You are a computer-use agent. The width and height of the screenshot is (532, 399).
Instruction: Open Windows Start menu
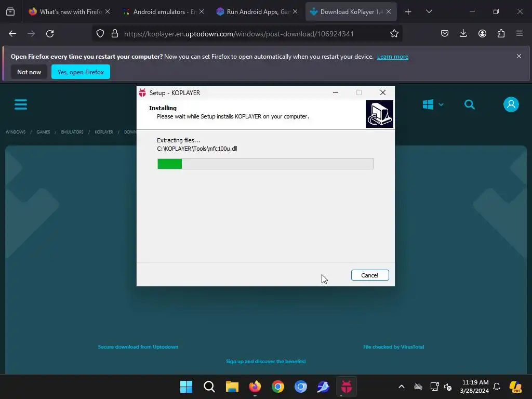pos(187,387)
